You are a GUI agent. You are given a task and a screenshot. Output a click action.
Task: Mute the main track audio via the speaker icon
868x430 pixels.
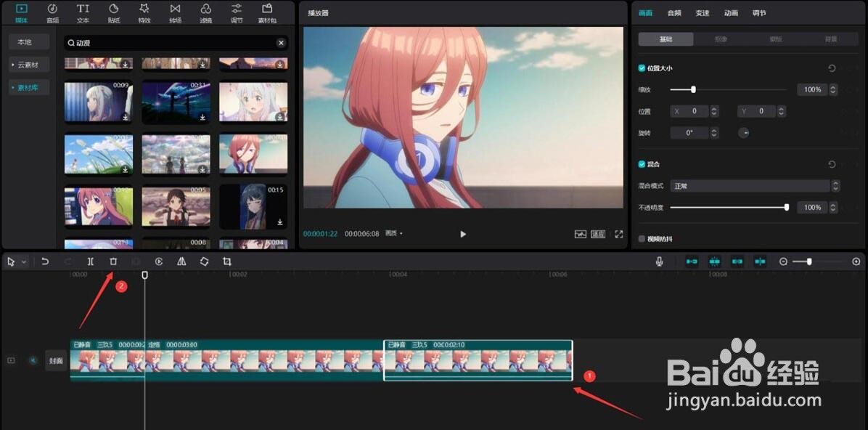coord(33,361)
